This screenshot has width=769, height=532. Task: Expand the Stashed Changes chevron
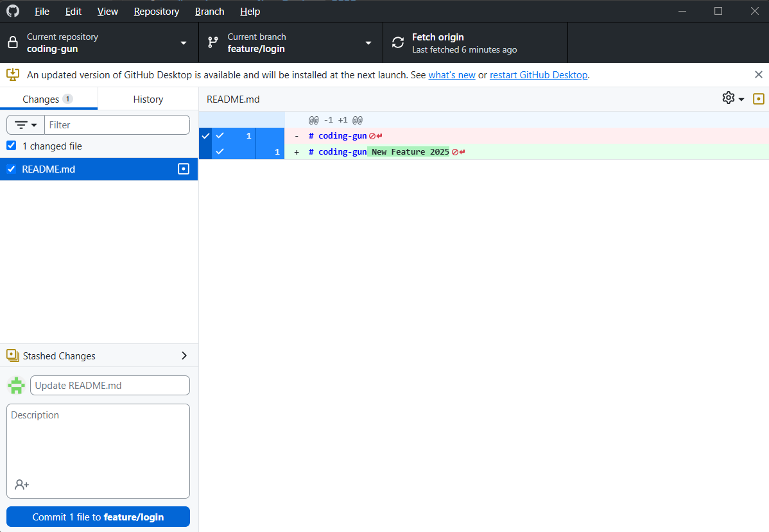[184, 356]
